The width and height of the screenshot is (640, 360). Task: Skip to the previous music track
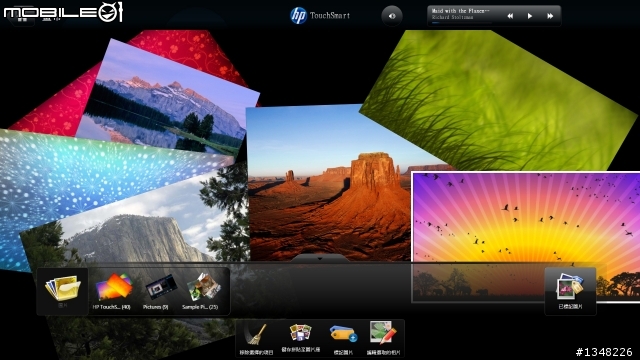coord(510,16)
